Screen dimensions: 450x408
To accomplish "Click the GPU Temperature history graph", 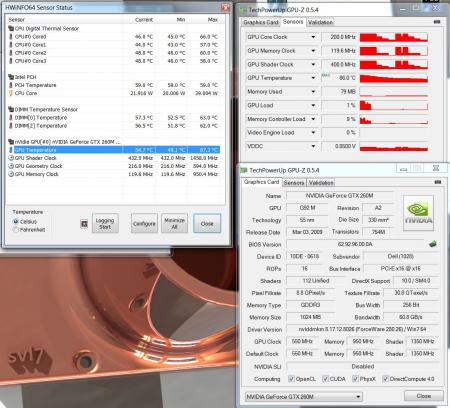I will pyautogui.click(x=394, y=78).
